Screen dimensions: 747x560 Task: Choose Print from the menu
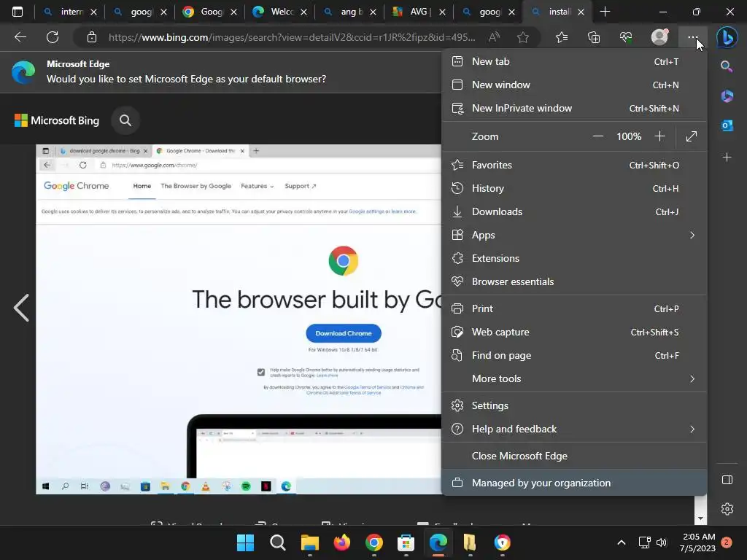574,308
